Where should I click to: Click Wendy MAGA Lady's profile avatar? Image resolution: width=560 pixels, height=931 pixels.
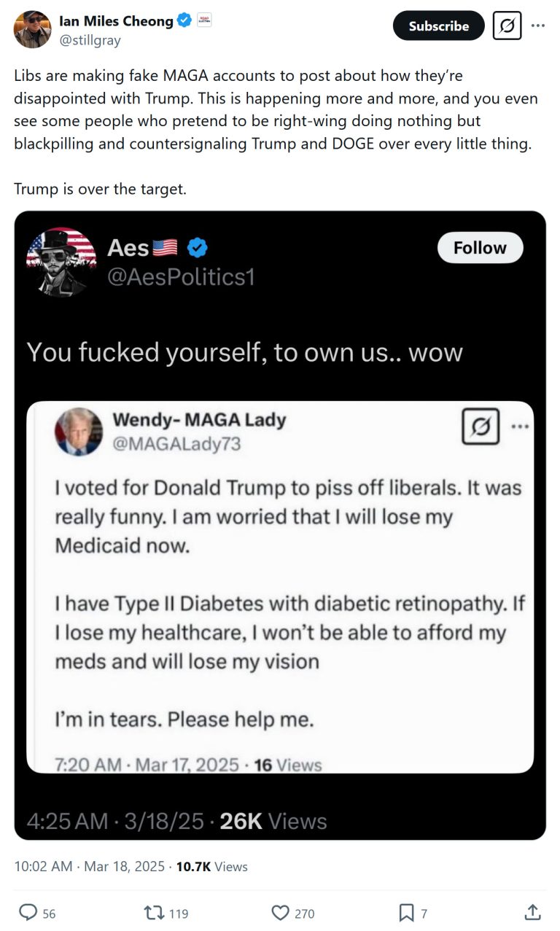[x=79, y=432]
